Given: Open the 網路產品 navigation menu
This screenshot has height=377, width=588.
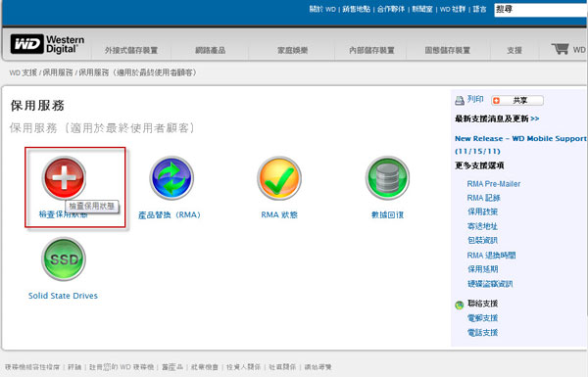Looking at the screenshot, I should (211, 50).
